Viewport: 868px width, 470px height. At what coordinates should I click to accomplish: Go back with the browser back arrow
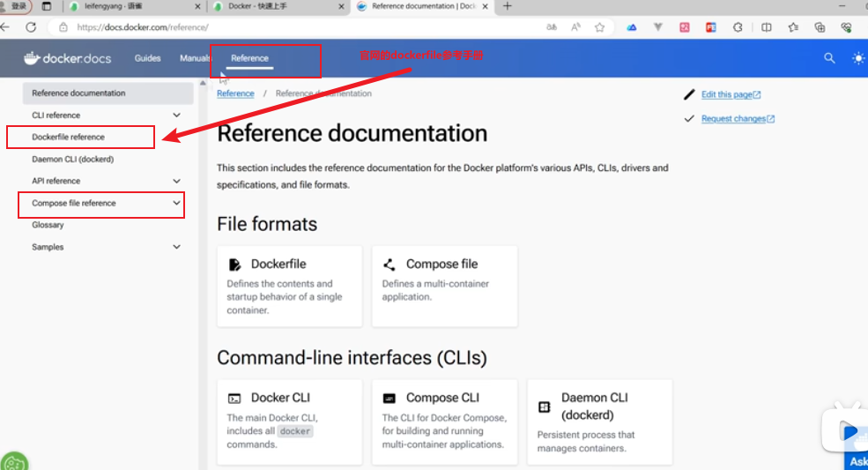click(5, 27)
